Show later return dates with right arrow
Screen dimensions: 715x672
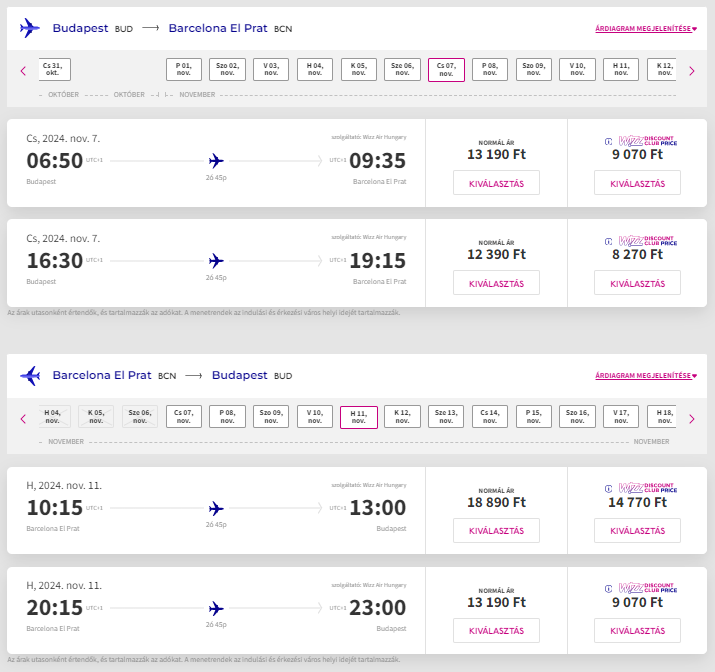(x=692, y=419)
